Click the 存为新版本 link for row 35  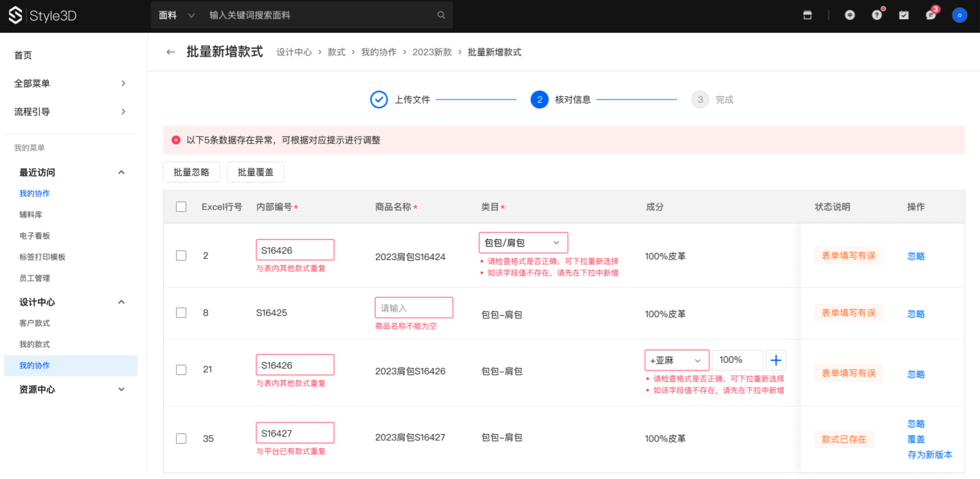pos(929,455)
